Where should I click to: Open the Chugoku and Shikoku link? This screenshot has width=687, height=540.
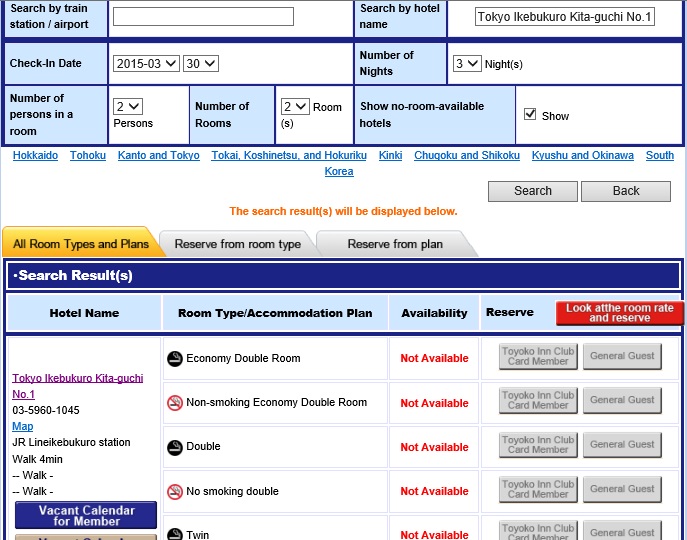point(467,156)
